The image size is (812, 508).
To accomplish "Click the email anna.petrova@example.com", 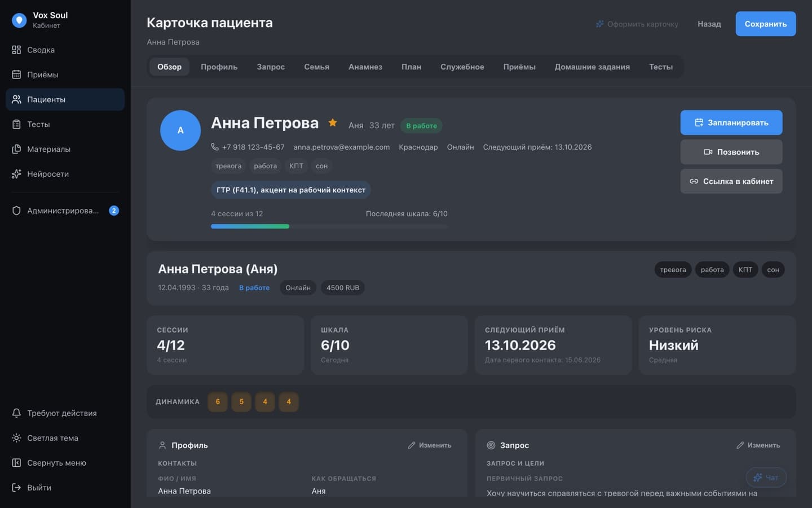I will tap(342, 147).
